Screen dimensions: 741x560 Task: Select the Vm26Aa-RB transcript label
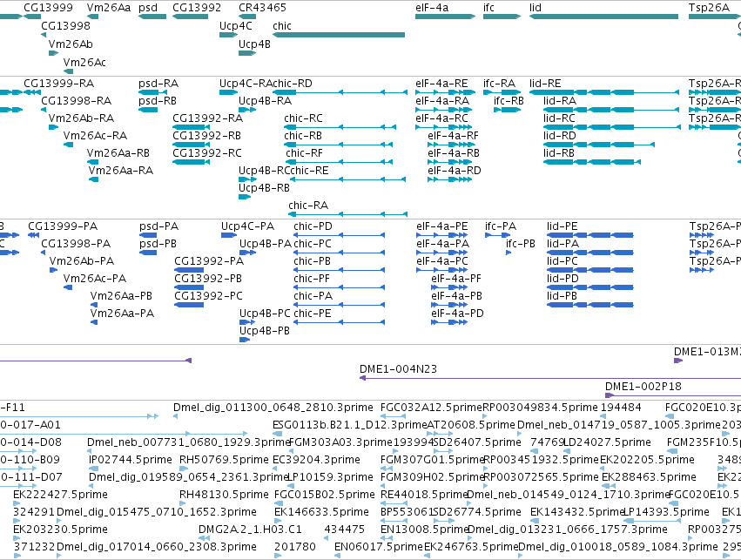pos(118,153)
